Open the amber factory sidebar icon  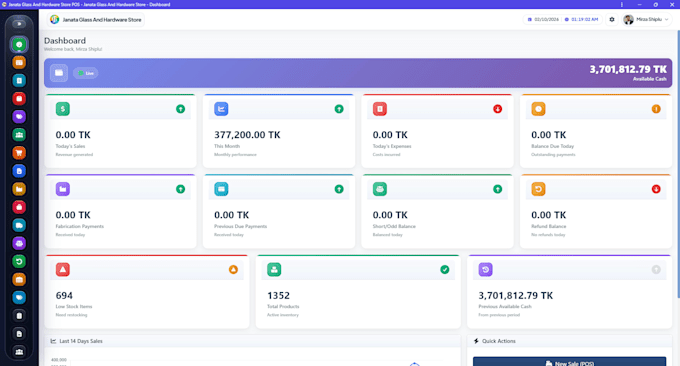click(19, 189)
